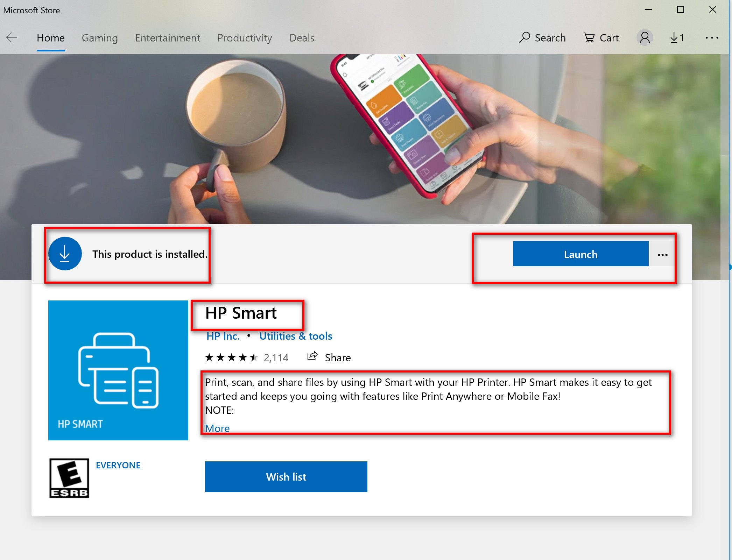732x560 pixels.
Task: Expand options with ellipsis beside Launch
Action: pos(662,255)
